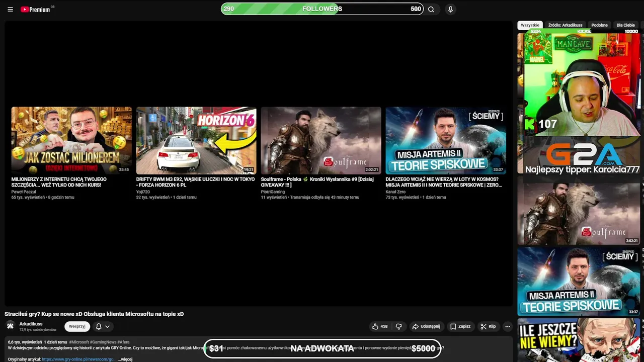Open Misja Artemis II end-screen thumbnail
644x362 pixels.
pos(446,140)
